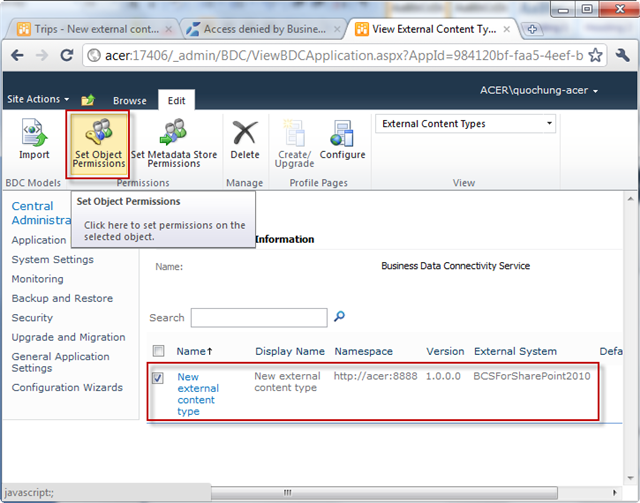
Task: Sort by Display Name column
Action: pos(290,351)
